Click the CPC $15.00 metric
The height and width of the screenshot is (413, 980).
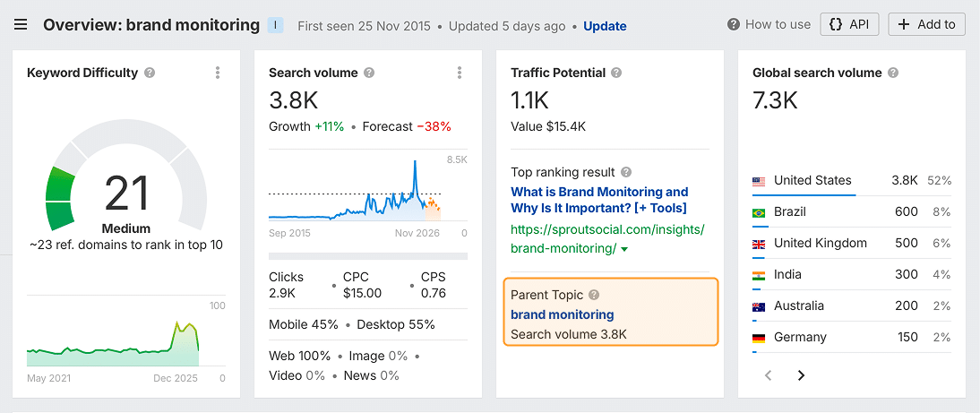pyautogui.click(x=362, y=285)
